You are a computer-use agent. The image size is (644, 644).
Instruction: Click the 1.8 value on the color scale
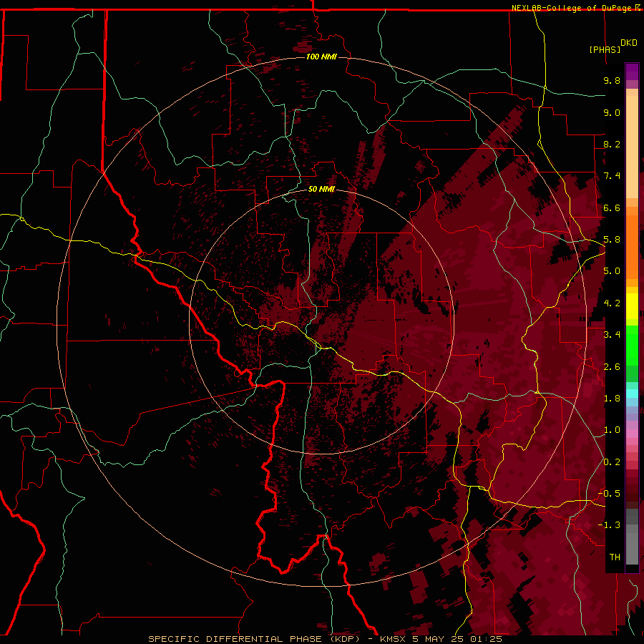click(612, 399)
